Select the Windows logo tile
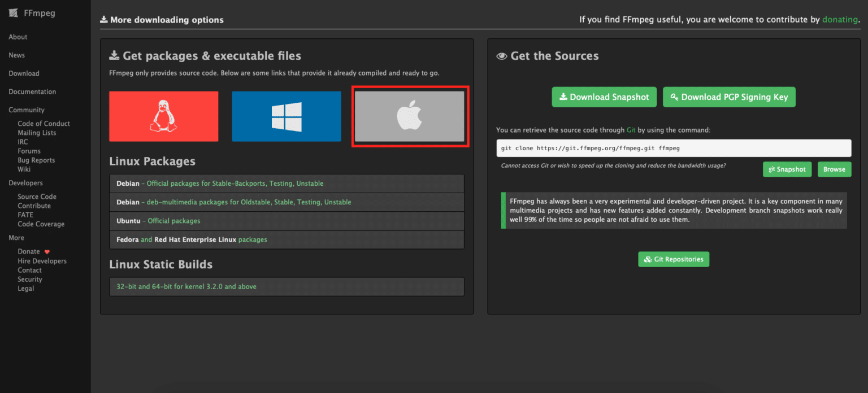Viewport: 868px width, 393px height. point(286,116)
